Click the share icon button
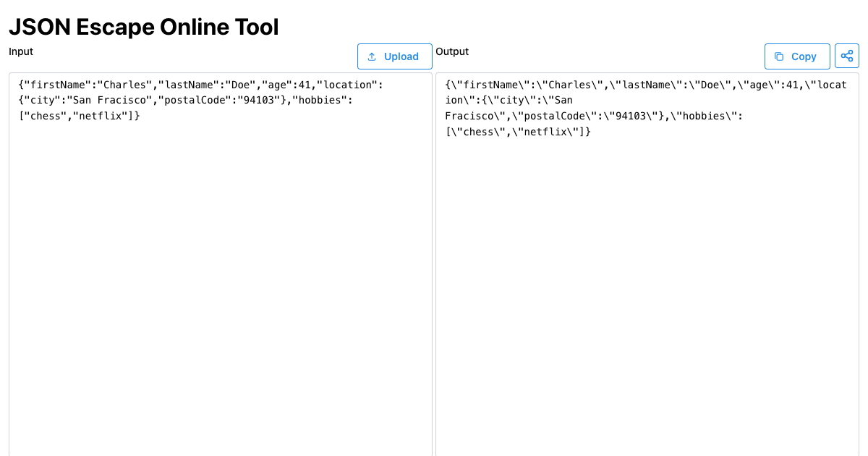Screen dimensions: 868x456 click(x=847, y=56)
